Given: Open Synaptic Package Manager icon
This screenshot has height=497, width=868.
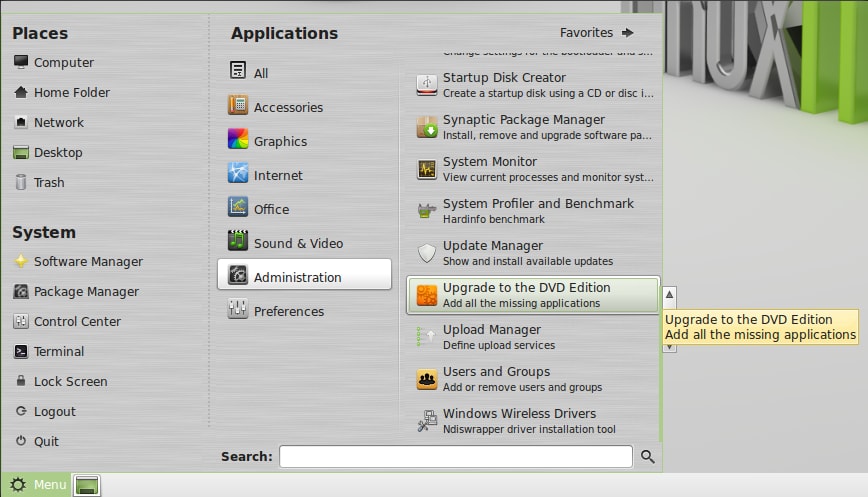Looking at the screenshot, I should 427,127.
